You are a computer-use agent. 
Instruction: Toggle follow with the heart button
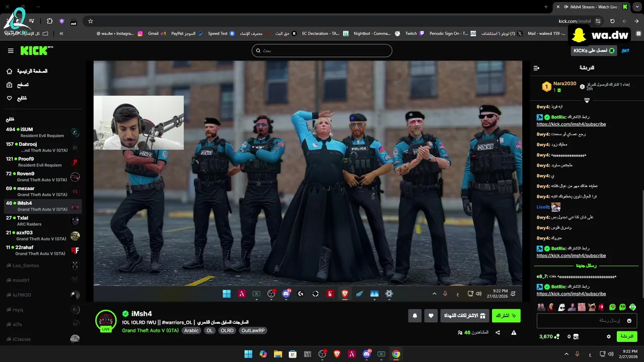click(431, 316)
